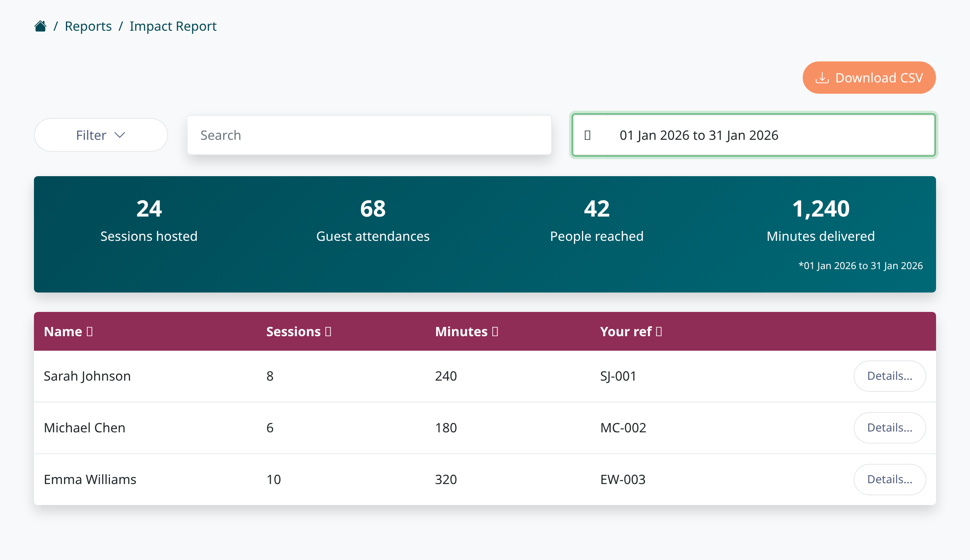
Task: Sort table by Minutes column icon
Action: (495, 332)
